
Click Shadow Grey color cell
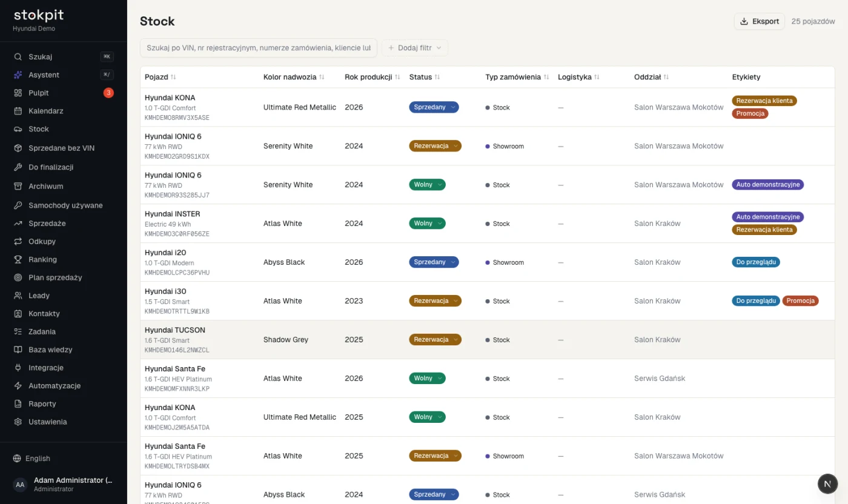tap(286, 340)
